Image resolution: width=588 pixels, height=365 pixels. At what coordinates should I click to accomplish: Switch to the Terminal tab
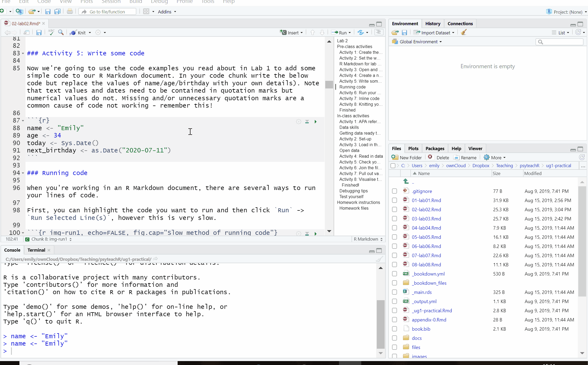36,250
